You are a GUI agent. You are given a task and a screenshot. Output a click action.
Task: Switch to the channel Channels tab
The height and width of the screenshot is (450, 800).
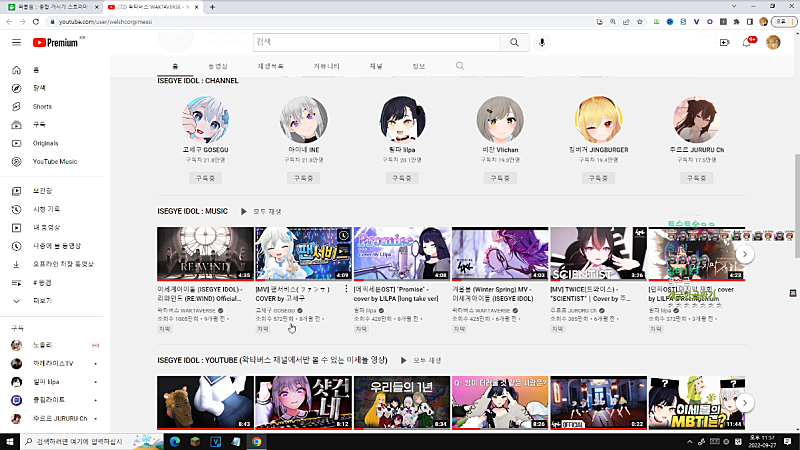coord(376,66)
